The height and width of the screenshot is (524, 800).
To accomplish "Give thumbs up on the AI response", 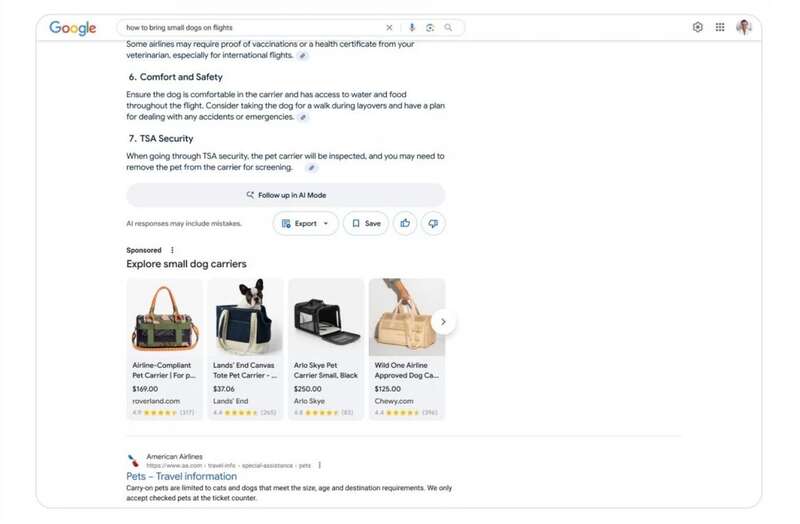I will [x=405, y=223].
